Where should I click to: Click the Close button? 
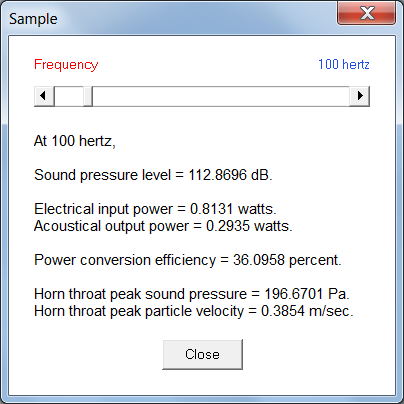coord(202,354)
